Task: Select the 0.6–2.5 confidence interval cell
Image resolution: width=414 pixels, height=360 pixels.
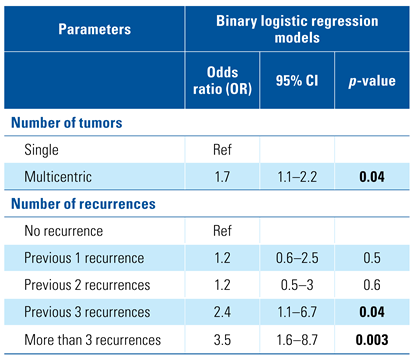Action: tap(297, 258)
